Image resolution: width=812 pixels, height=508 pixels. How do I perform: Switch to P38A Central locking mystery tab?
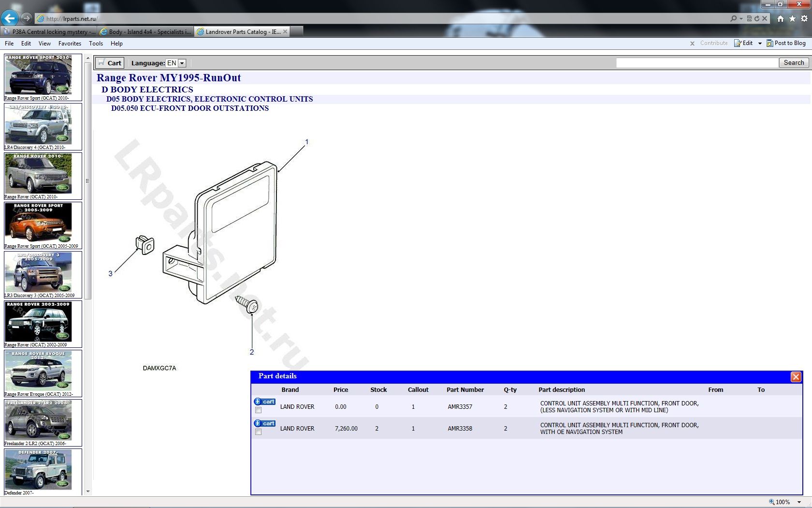point(49,31)
